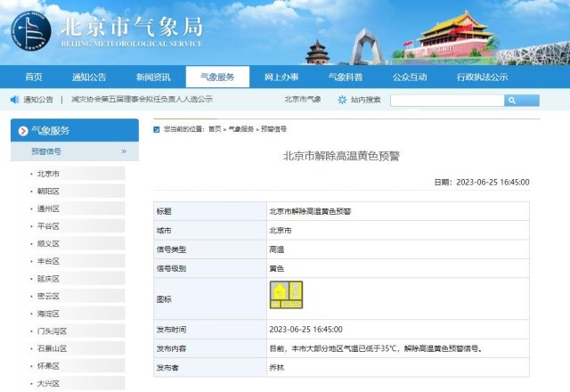Click 首页 in the breadcrumb path
This screenshot has width=570, height=392.
[x=215, y=129]
